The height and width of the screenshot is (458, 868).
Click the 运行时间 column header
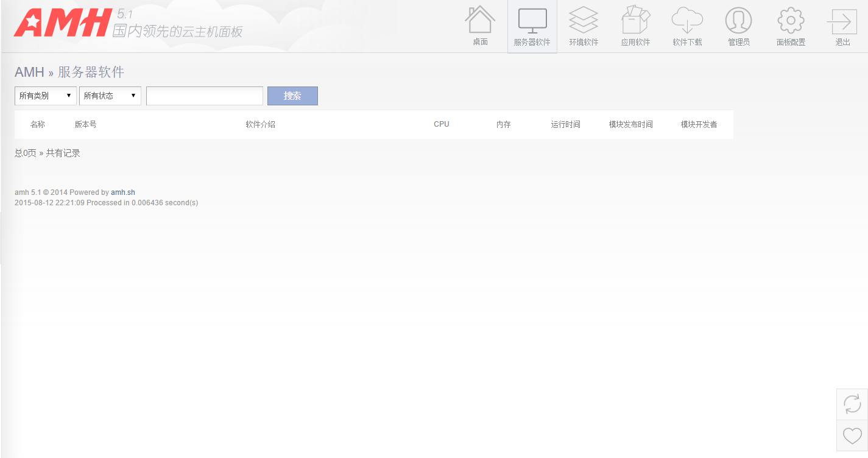coord(565,124)
